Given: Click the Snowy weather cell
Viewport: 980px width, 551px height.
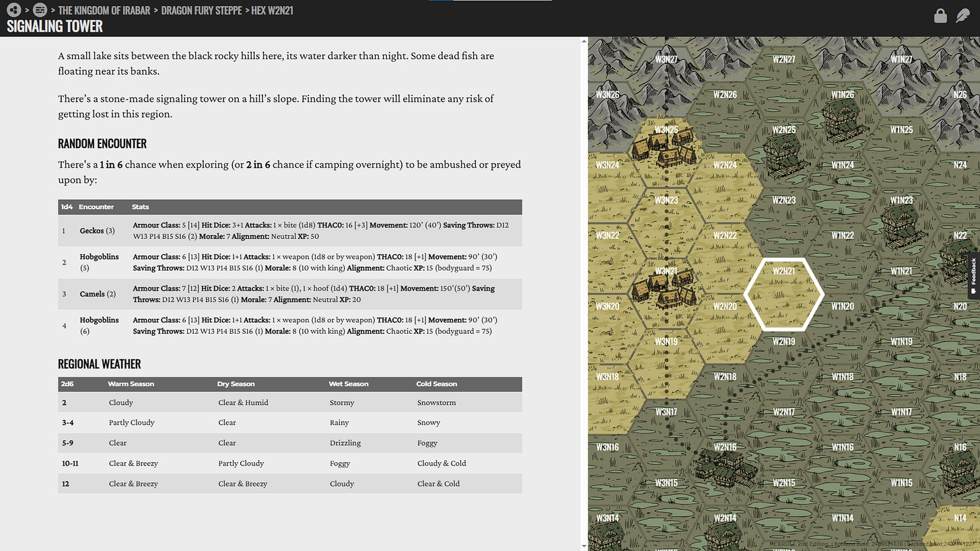Looking at the screenshot, I should (428, 423).
